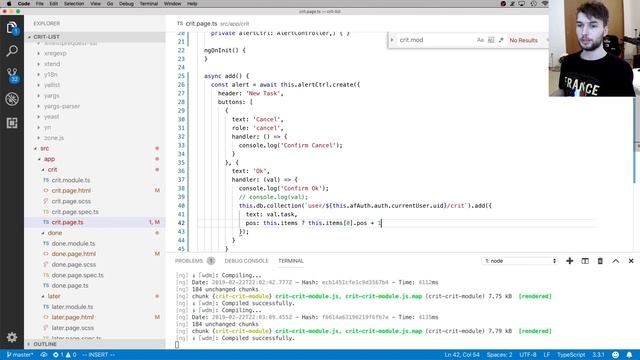Open the Help menu
This screenshot has width=640, height=360.
tap(192, 4)
